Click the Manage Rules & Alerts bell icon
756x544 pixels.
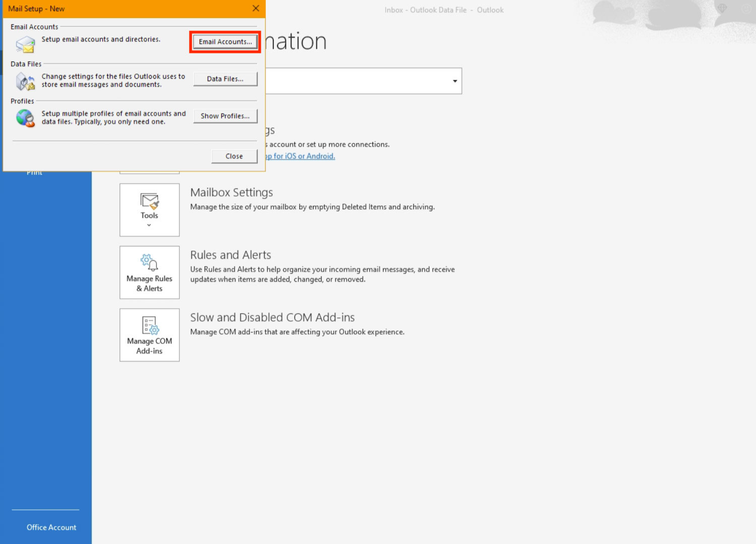tap(150, 262)
